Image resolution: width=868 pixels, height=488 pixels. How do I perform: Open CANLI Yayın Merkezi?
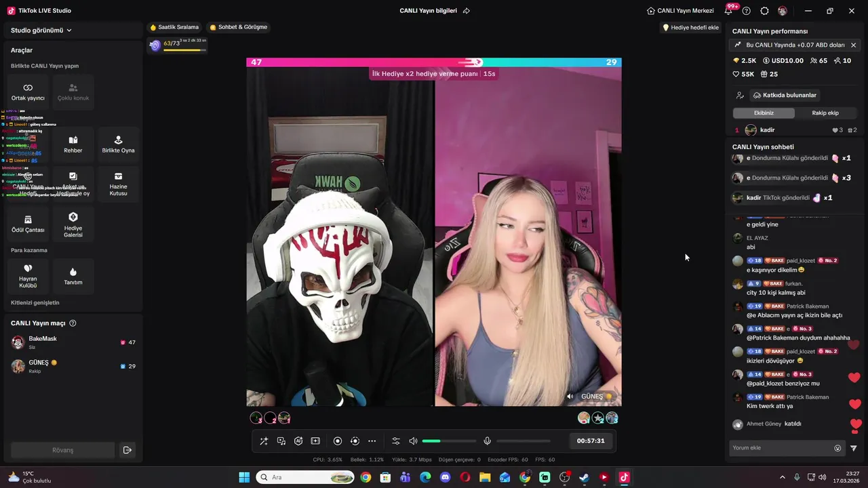pyautogui.click(x=680, y=11)
